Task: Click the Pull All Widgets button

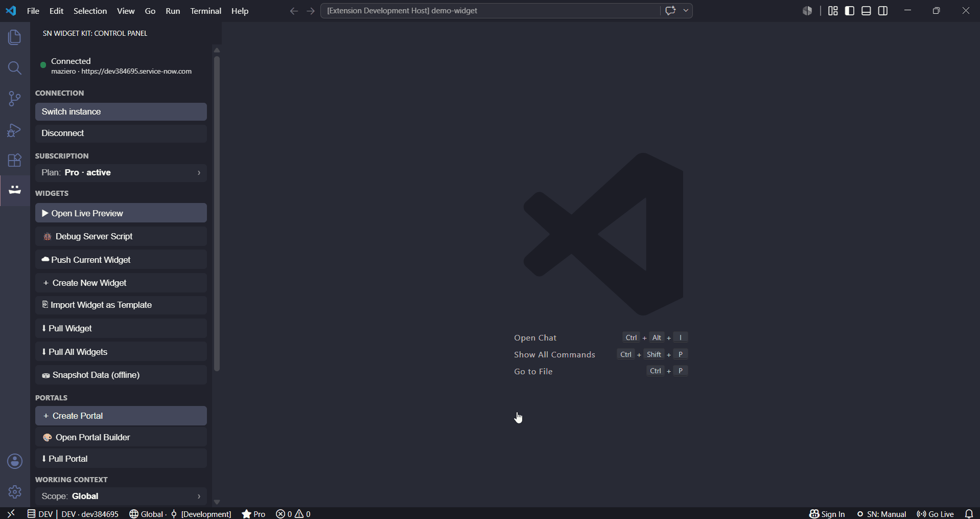Action: (121, 352)
